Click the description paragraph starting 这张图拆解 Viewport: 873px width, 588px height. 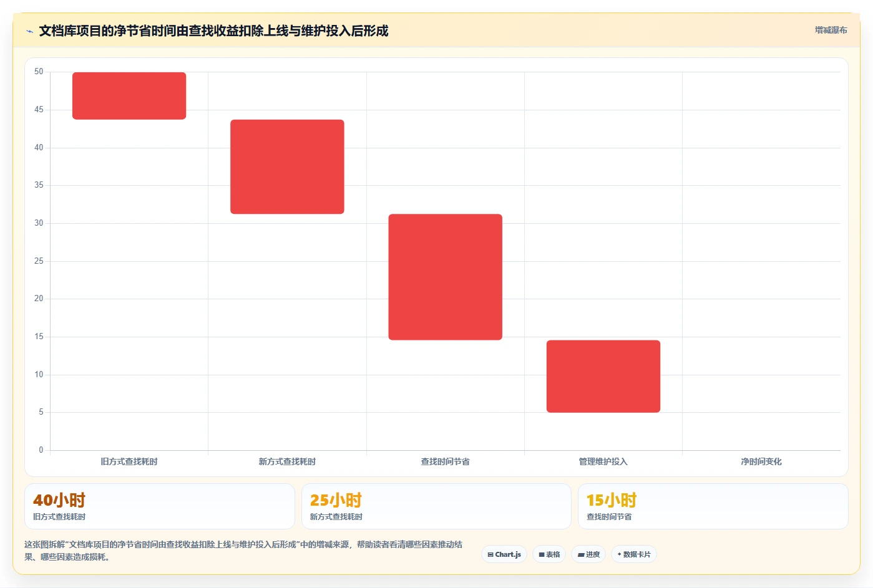pyautogui.click(x=243, y=551)
